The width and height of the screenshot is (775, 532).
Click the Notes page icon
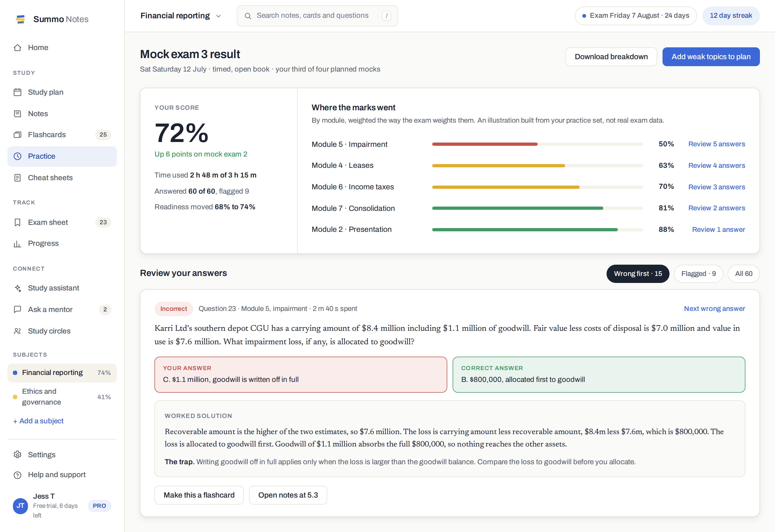coord(18,114)
